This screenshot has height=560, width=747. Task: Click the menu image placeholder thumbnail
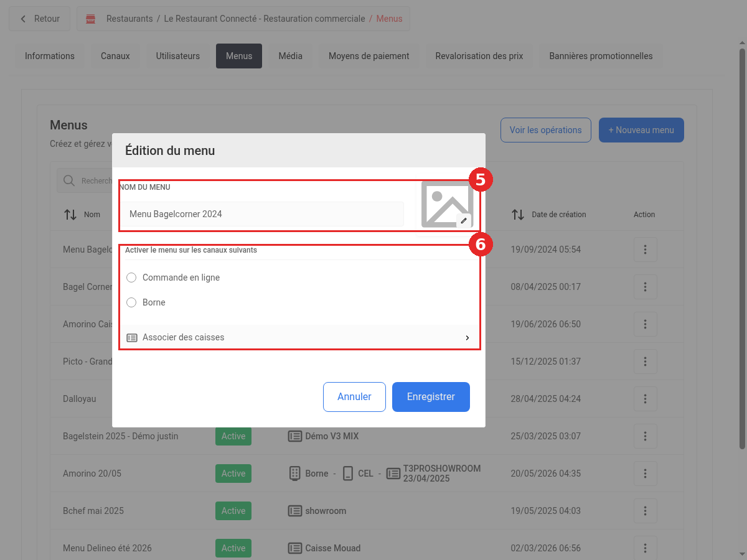pos(447,204)
